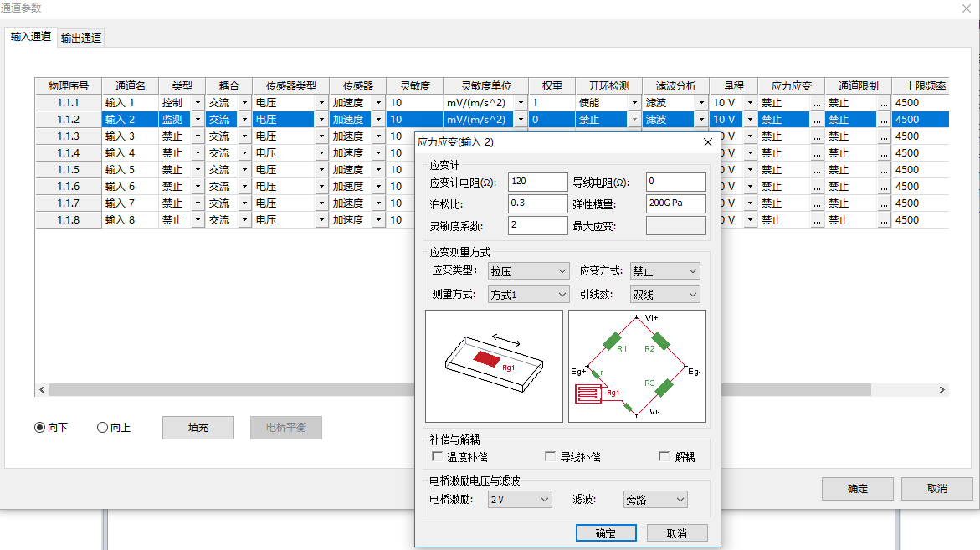Switch to the 输出通道 tab

coord(81,38)
